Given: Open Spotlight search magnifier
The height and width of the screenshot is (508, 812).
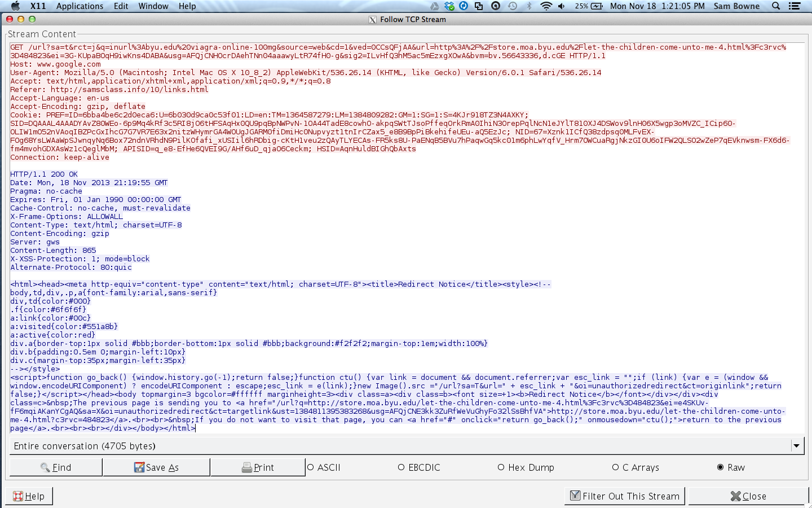Looking at the screenshot, I should click(x=776, y=6).
